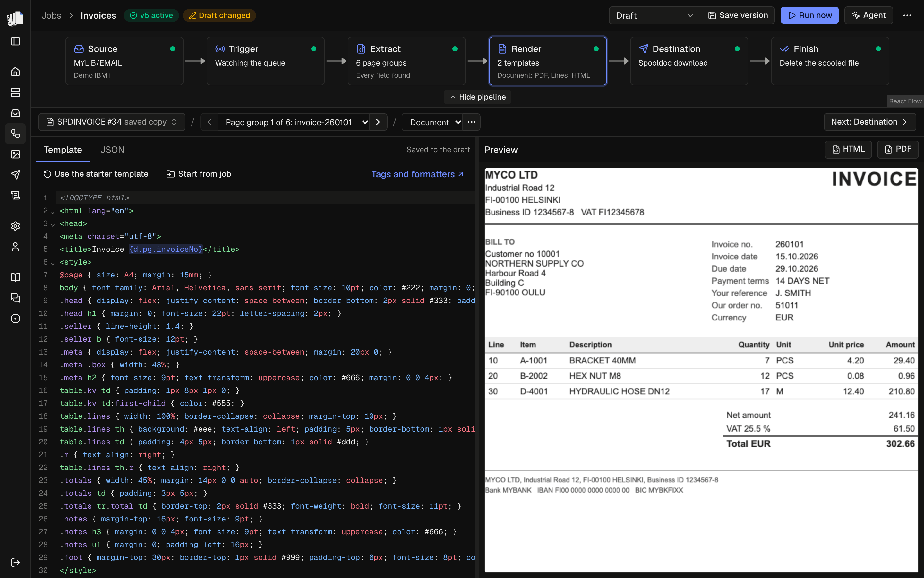Open the SPDINVOICE #34 file selector
The image size is (924, 578).
point(112,122)
